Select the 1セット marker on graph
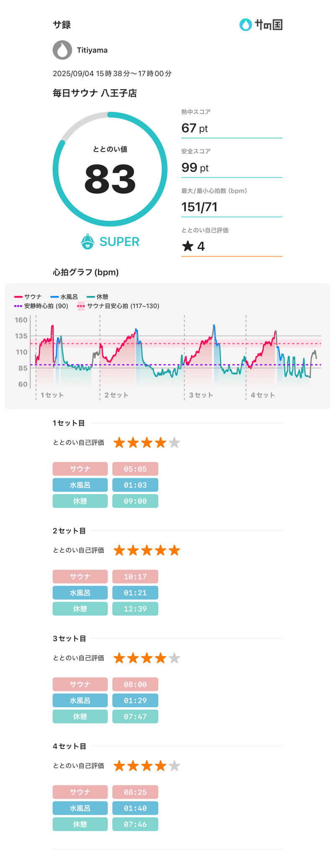Image resolution: width=335 pixels, height=868 pixels. (52, 395)
